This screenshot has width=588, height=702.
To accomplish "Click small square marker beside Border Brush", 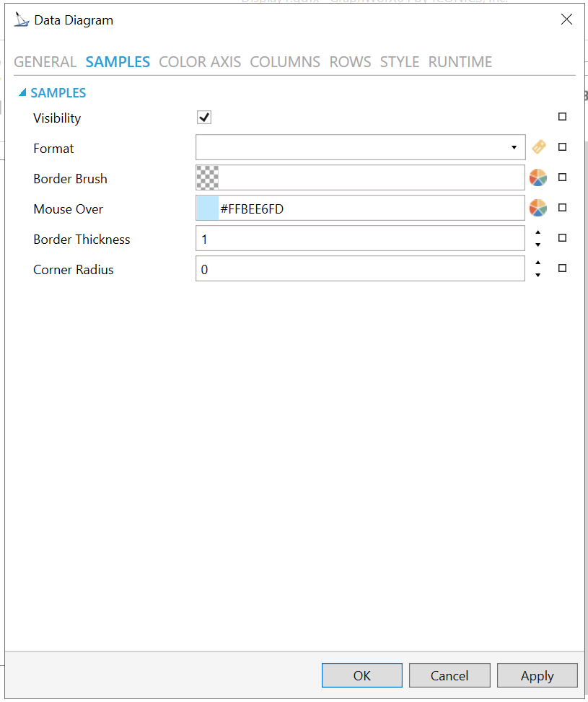I will [563, 177].
